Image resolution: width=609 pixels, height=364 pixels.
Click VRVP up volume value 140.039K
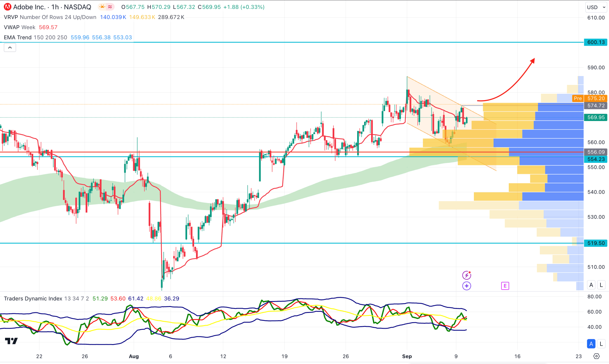coord(113,17)
